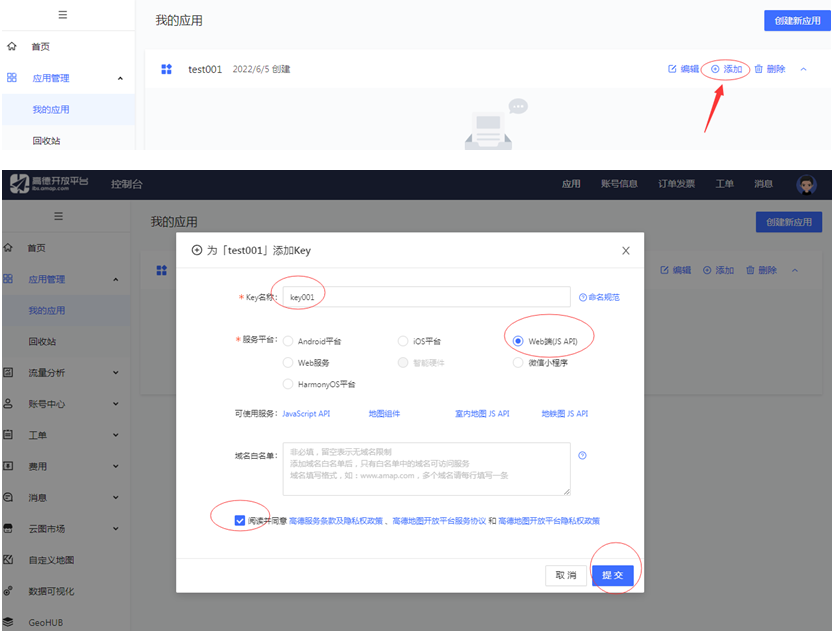Click the help icon beside domain whitelist box
Image resolution: width=834 pixels, height=634 pixels.
coord(583,456)
